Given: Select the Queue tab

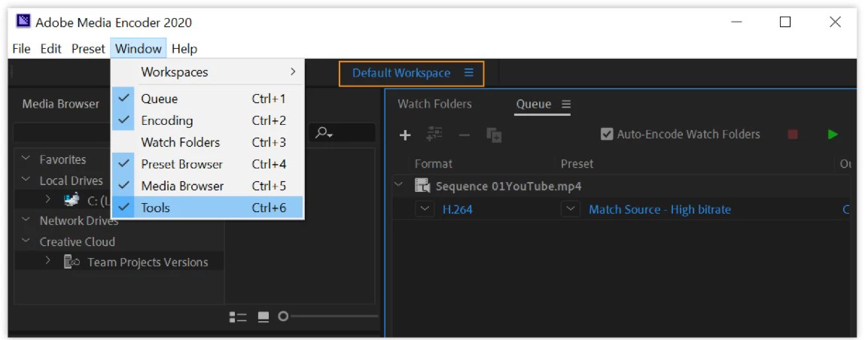Looking at the screenshot, I should [534, 104].
